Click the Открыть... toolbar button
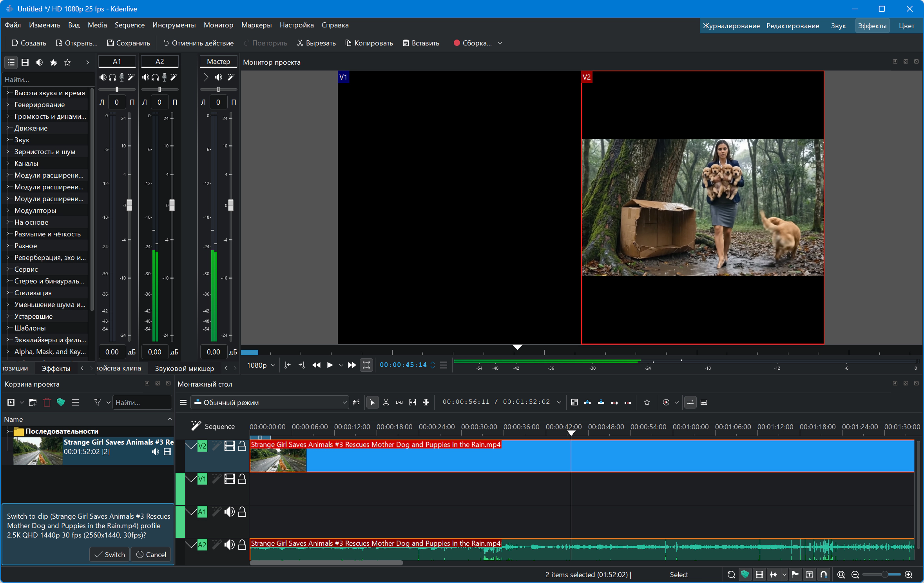This screenshot has width=924, height=583. (x=77, y=43)
